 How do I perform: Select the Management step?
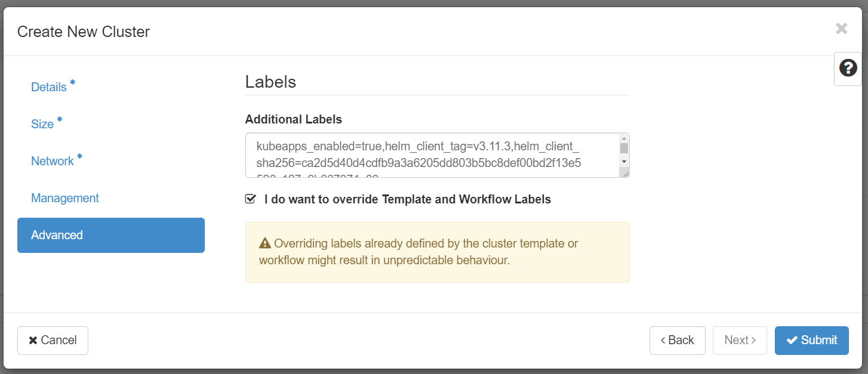coord(65,198)
